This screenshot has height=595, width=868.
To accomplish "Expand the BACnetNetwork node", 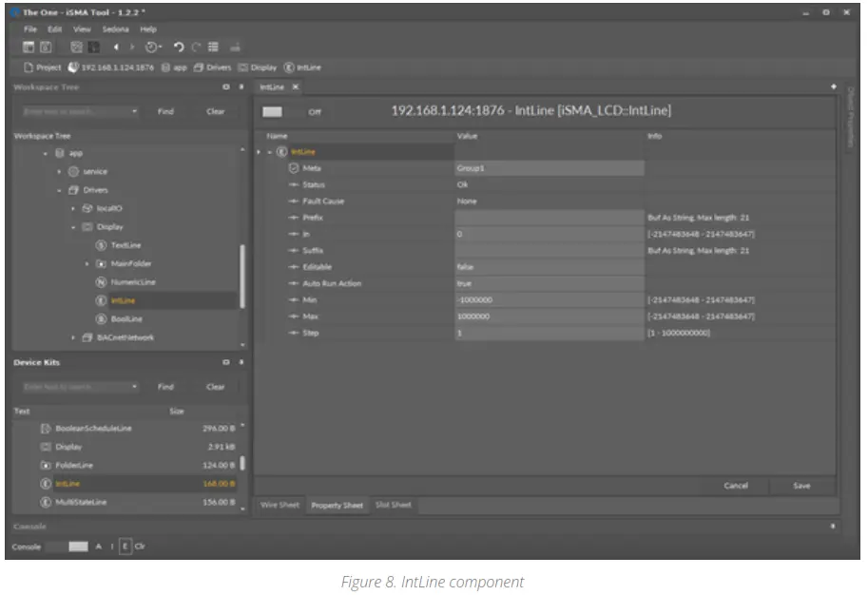I will click(x=73, y=337).
